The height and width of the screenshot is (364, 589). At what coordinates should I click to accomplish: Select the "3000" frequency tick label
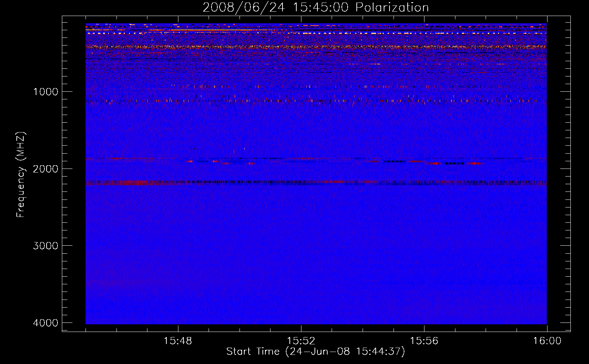click(46, 246)
